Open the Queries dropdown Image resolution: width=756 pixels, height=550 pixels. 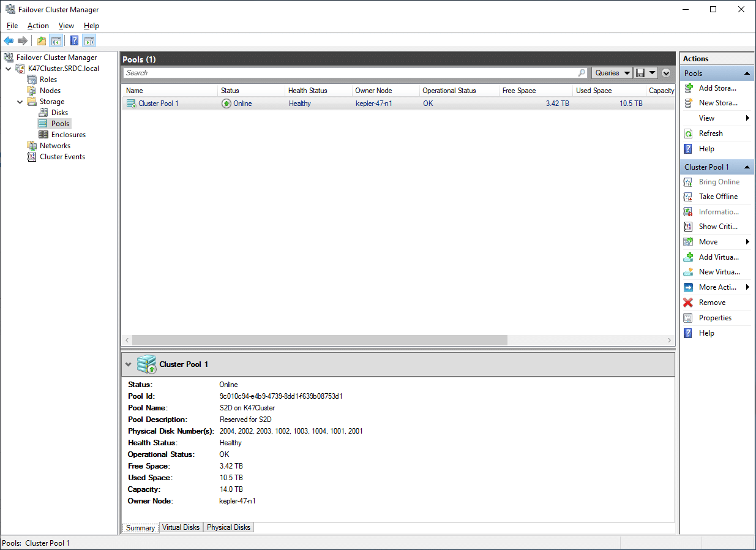pyautogui.click(x=612, y=73)
